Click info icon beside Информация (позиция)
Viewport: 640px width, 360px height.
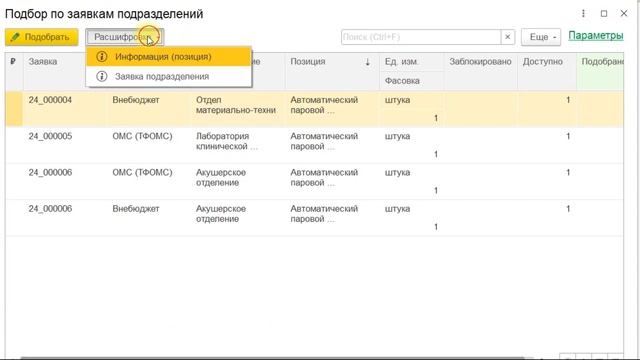point(102,57)
